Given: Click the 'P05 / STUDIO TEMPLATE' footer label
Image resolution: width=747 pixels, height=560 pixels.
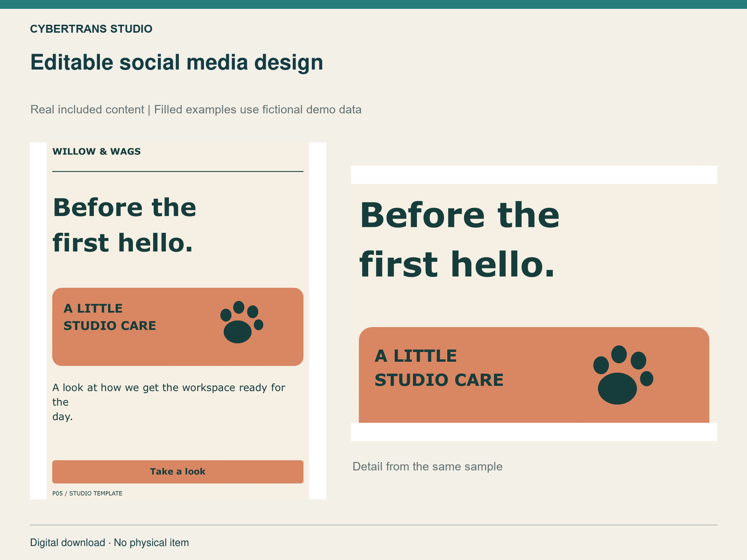Looking at the screenshot, I should 87,494.
